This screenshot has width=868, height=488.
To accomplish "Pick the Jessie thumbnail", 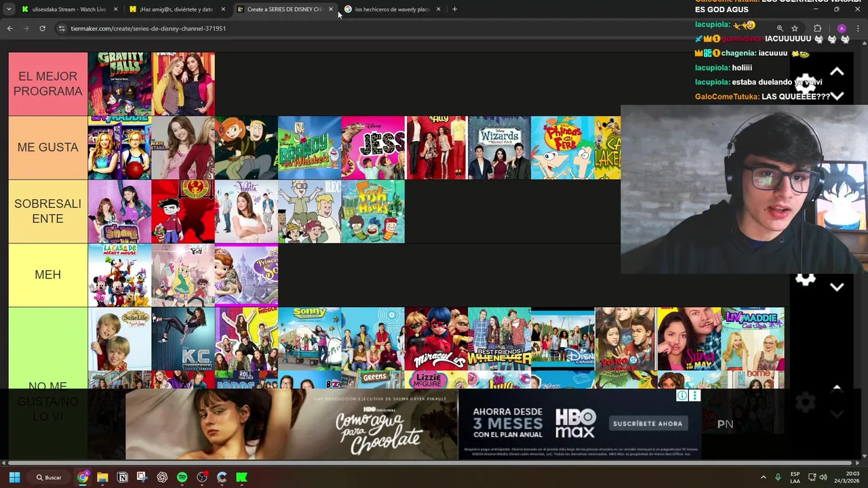I will pos(373,148).
